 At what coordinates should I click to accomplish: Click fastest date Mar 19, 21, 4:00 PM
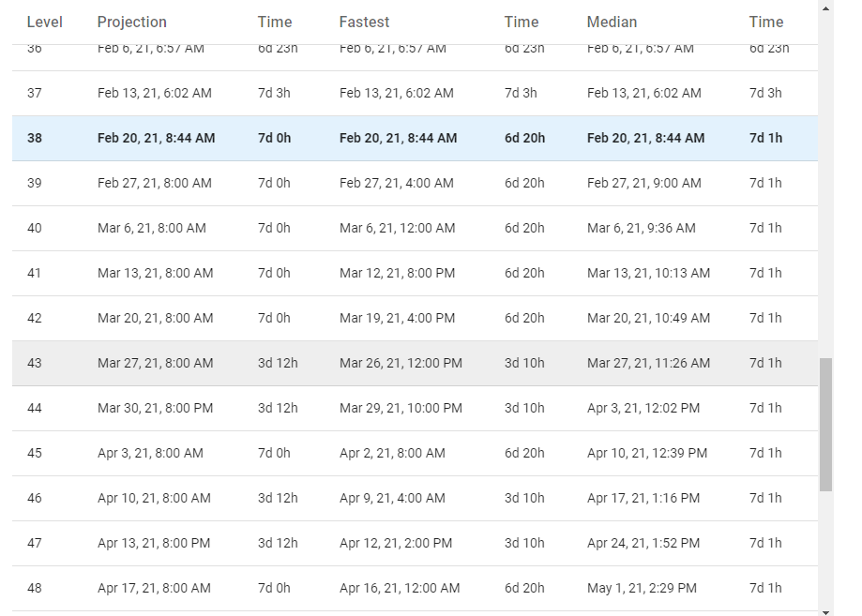coord(397,318)
